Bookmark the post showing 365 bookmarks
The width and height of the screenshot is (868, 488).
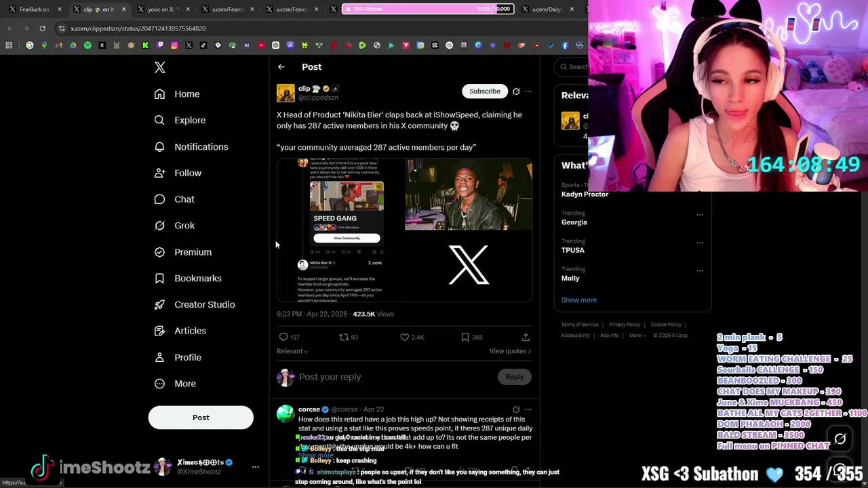pyautogui.click(x=465, y=337)
